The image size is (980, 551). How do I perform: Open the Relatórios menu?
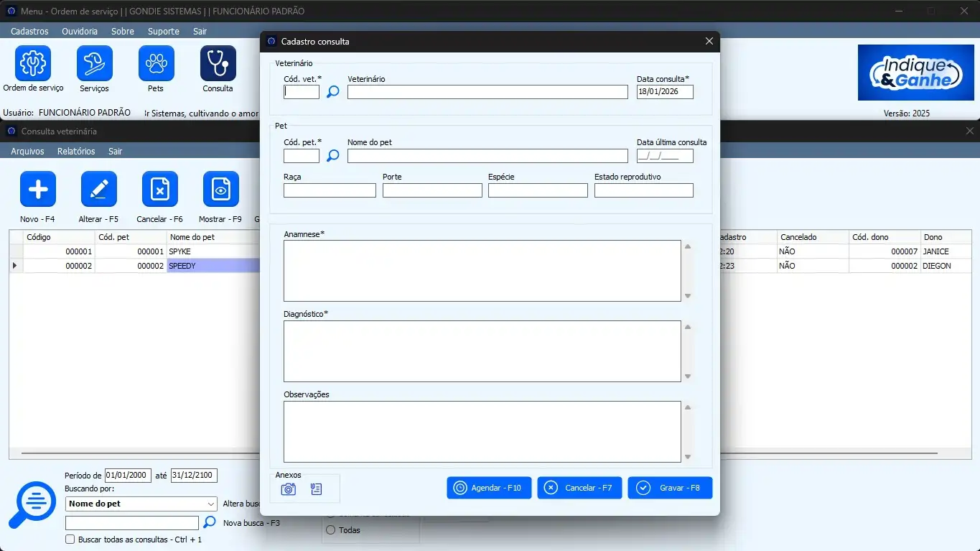76,152
